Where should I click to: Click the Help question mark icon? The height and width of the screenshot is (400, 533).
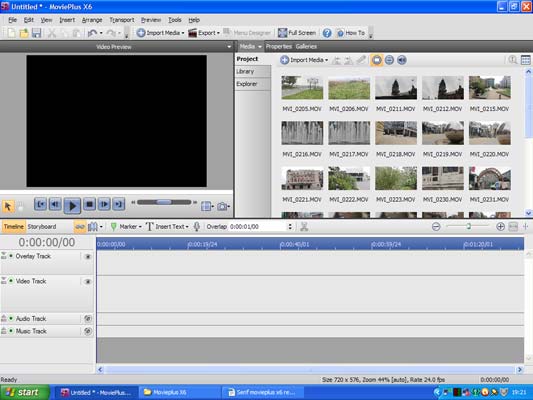click(327, 33)
